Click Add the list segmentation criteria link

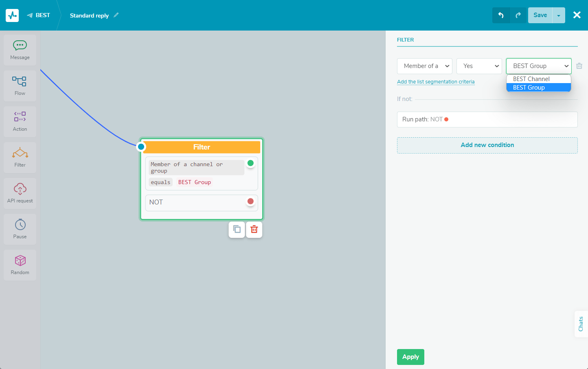click(x=436, y=82)
